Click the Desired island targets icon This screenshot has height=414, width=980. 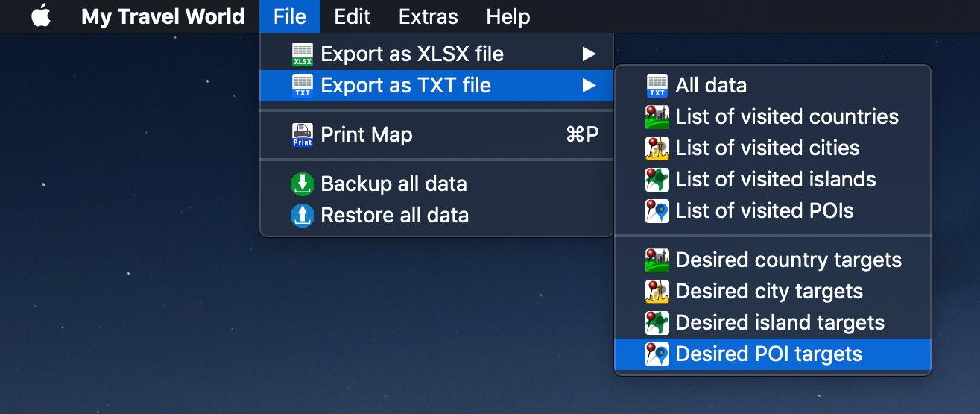(x=657, y=323)
